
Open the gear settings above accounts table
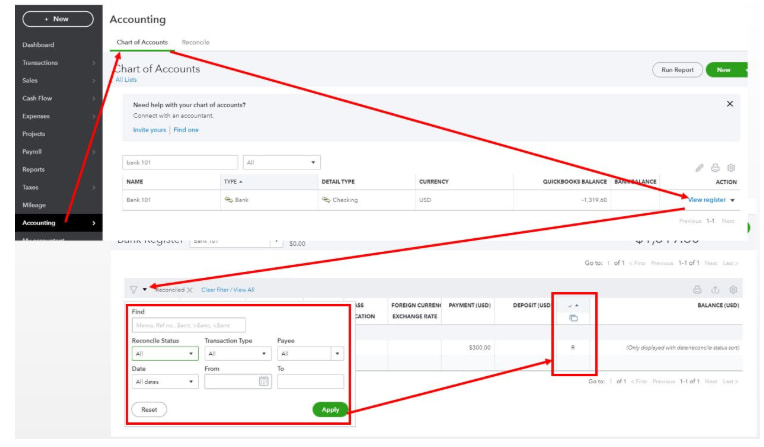(x=731, y=168)
